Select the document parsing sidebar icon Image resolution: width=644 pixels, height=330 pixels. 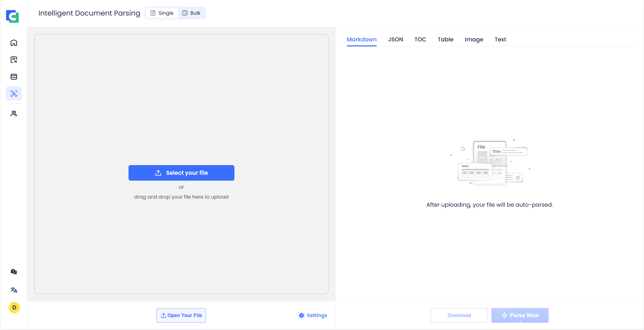[x=14, y=94]
